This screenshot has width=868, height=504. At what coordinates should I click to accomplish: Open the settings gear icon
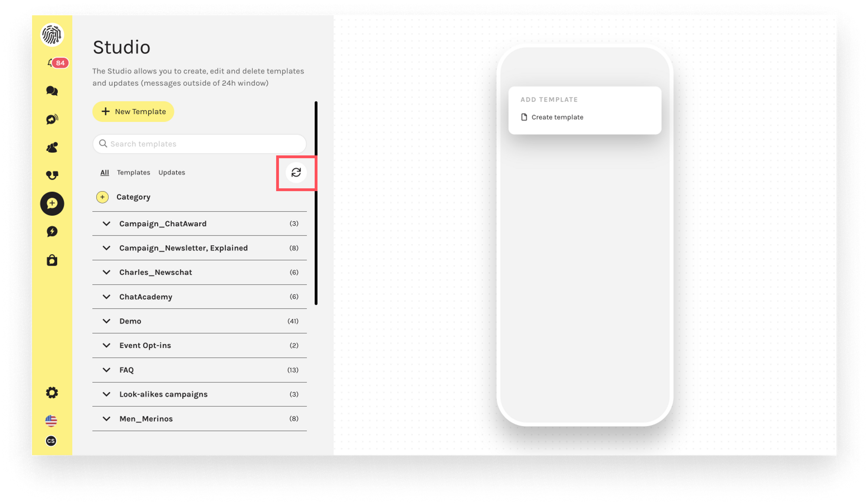(52, 393)
